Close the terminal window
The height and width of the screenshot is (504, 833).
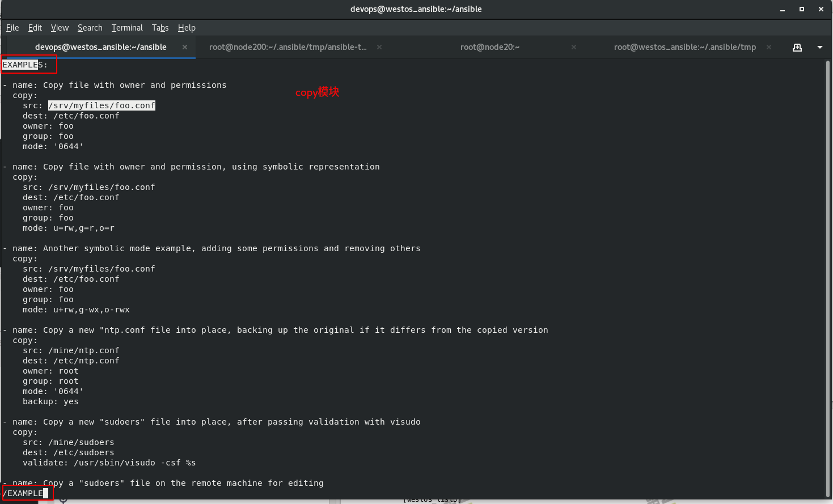click(x=821, y=9)
